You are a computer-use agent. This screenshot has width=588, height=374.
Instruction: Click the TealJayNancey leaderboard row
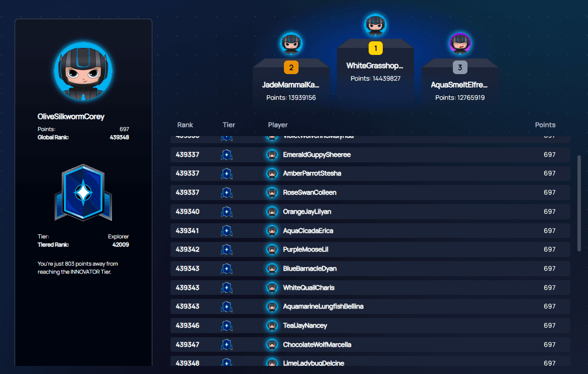click(370, 326)
